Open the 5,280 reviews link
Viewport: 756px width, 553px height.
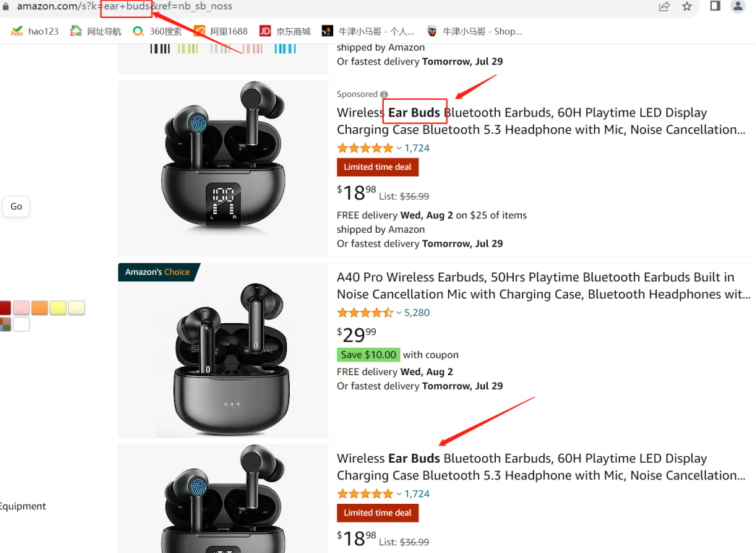[417, 313]
